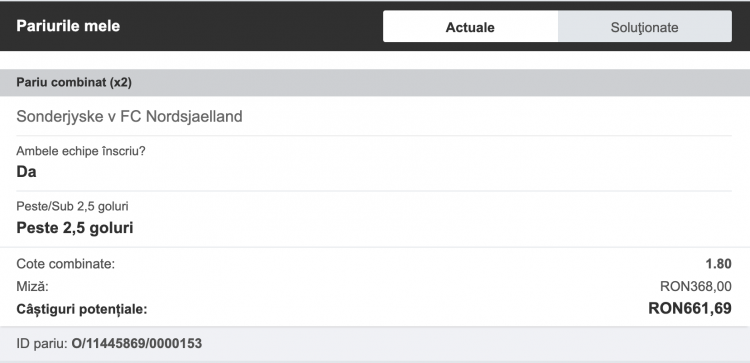Select the Da selection

pyautogui.click(x=26, y=172)
